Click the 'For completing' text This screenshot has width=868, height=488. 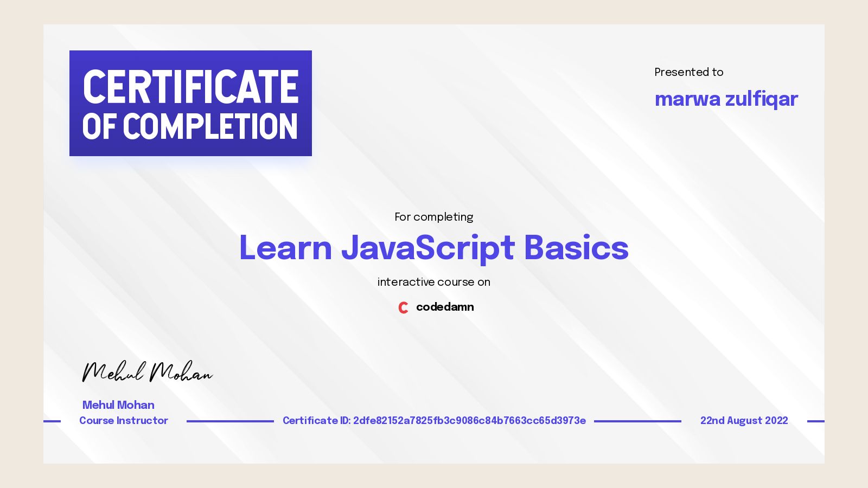[x=434, y=217]
